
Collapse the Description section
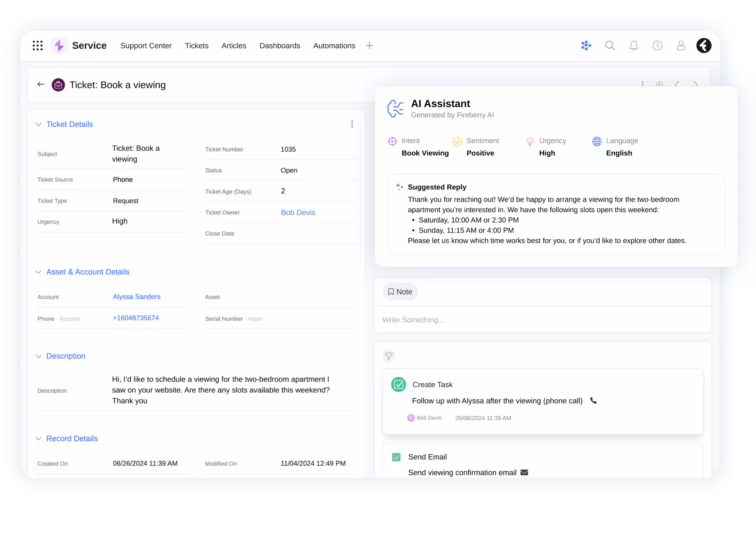[38, 356]
